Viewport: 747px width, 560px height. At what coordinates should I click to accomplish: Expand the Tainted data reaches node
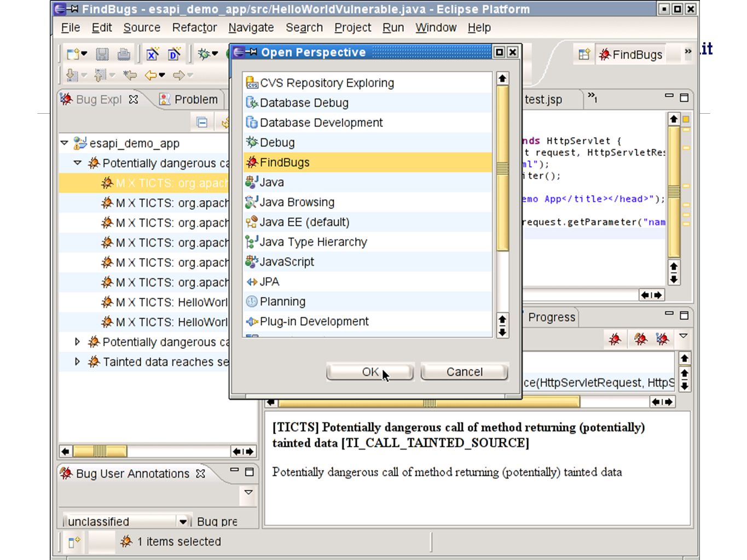pos(77,361)
